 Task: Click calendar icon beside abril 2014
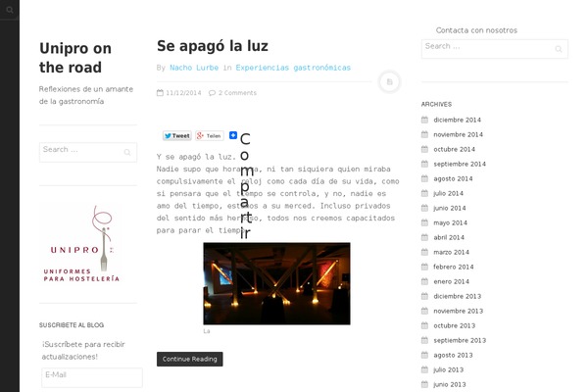pyautogui.click(x=424, y=237)
